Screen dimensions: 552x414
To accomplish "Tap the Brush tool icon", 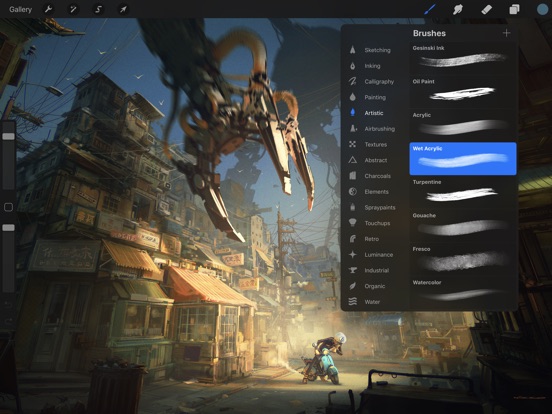I will pyautogui.click(x=430, y=9).
